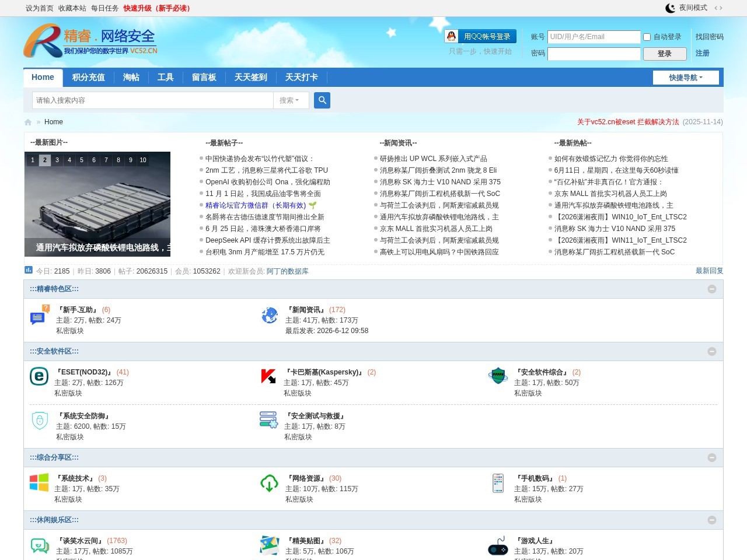
Task: Open the 安全测试与救援 server icon
Action: [269, 420]
